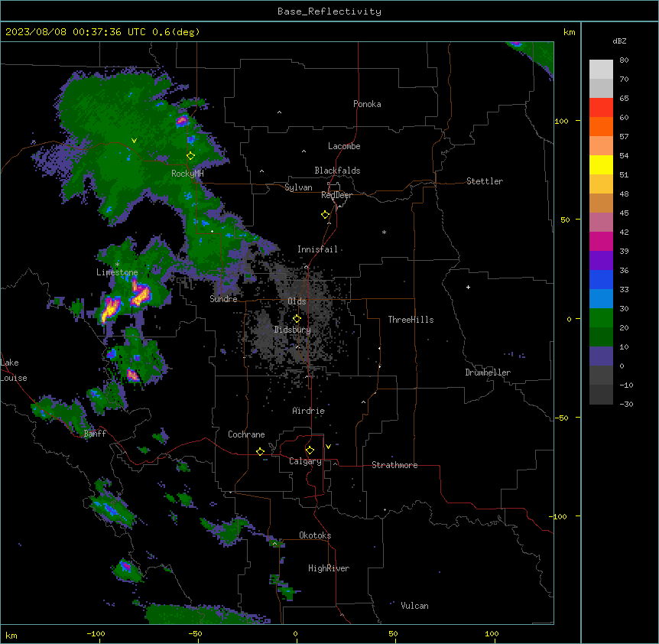Click the km unit label at top right
This screenshot has width=659, height=644.
coord(569,32)
